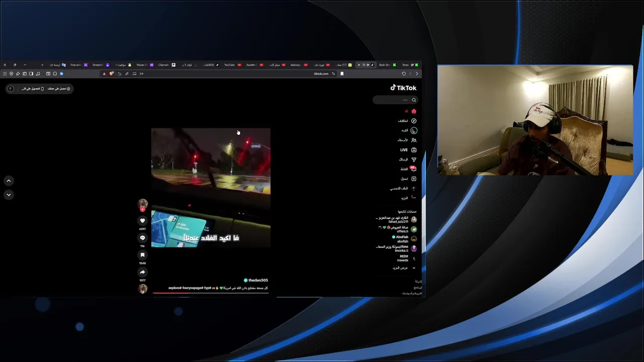The width and height of the screenshot is (644, 362).
Task: Expand the following accounts list chevron
Action: pyautogui.click(x=414, y=268)
